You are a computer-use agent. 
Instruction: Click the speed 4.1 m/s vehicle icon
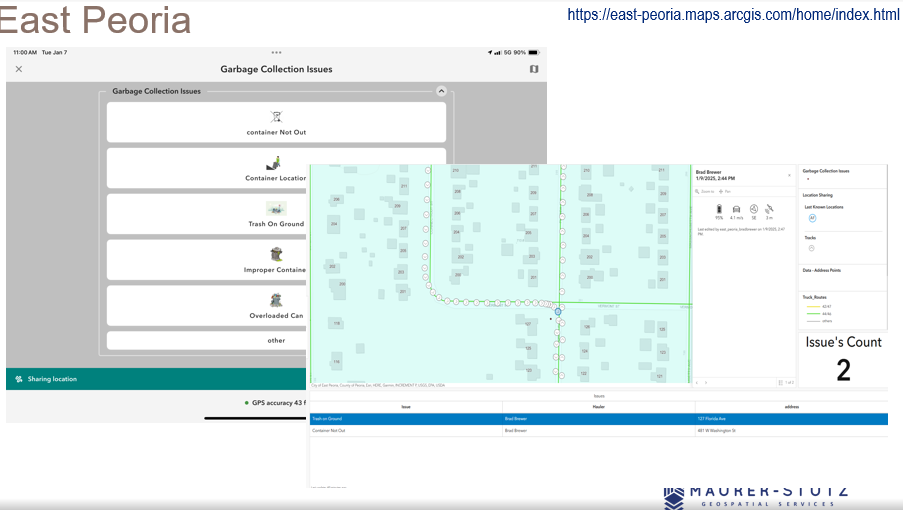click(x=736, y=210)
